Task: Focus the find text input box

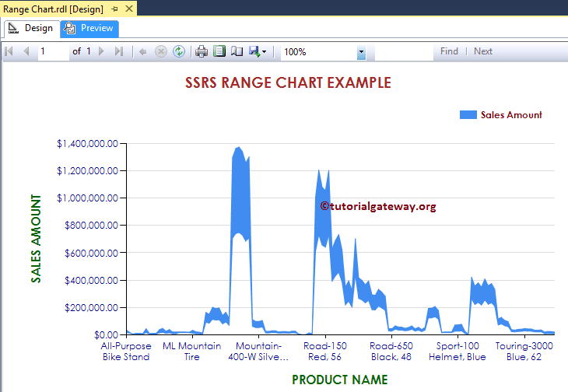Action: [404, 52]
